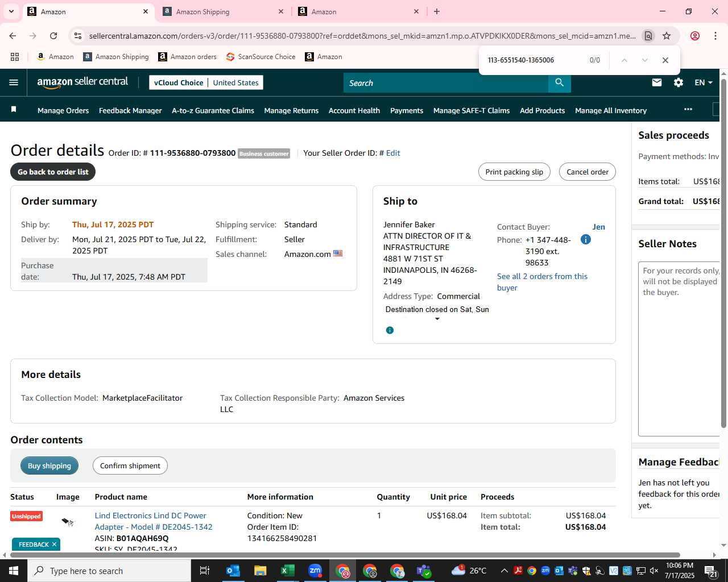Click the search magnifier button
Viewport: 728px width, 582px height.
560,83
